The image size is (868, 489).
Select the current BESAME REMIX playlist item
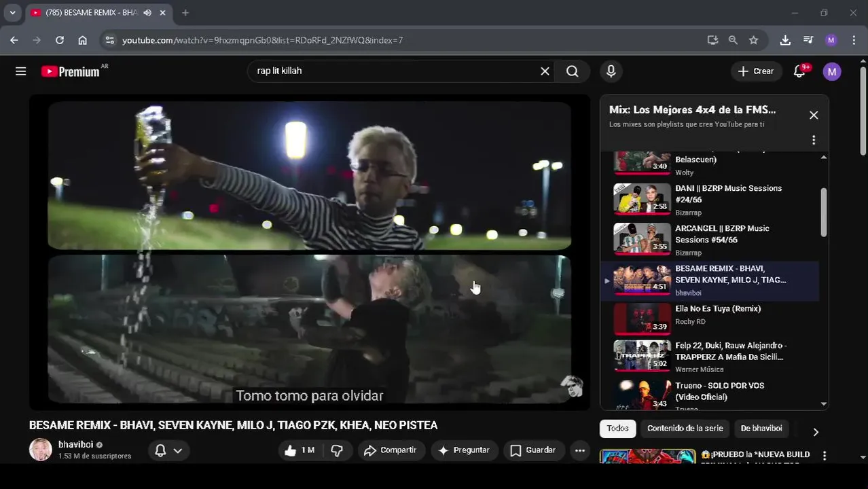pyautogui.click(x=709, y=280)
